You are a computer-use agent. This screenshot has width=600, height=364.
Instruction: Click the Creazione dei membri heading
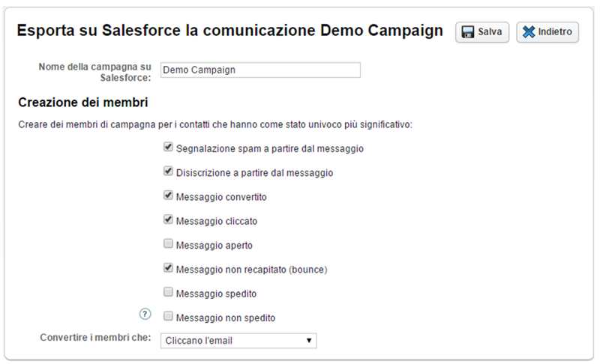tap(82, 101)
